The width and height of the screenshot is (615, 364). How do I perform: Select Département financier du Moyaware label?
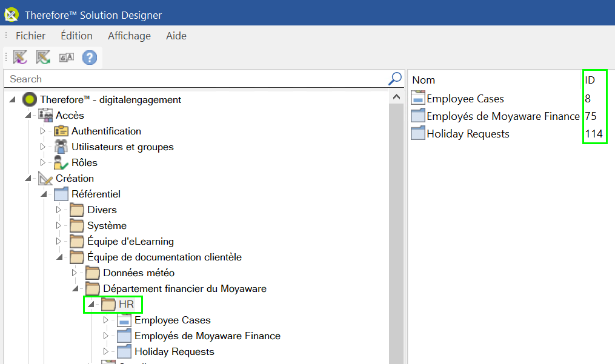(x=185, y=289)
